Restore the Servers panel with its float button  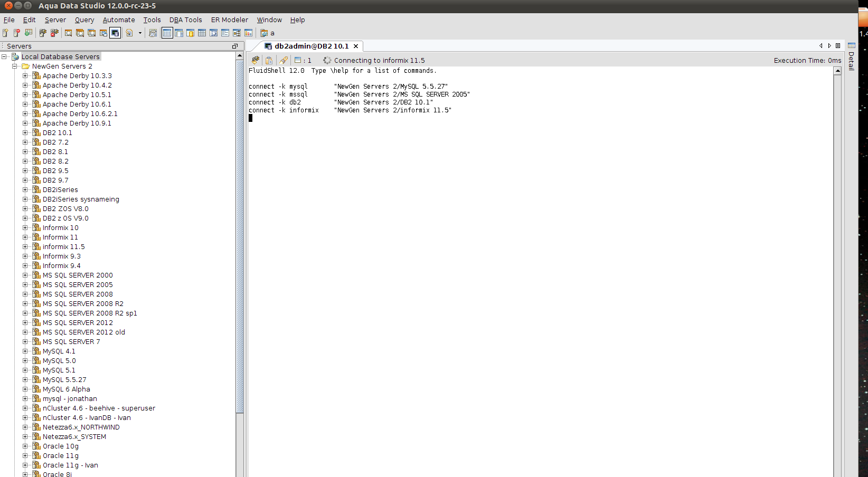[x=235, y=46]
